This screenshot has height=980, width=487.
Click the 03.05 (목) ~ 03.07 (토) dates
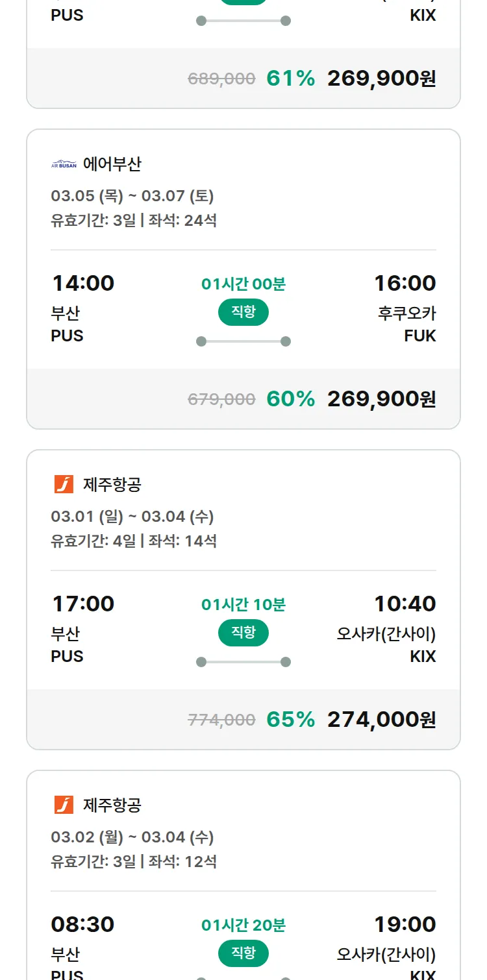tap(132, 196)
